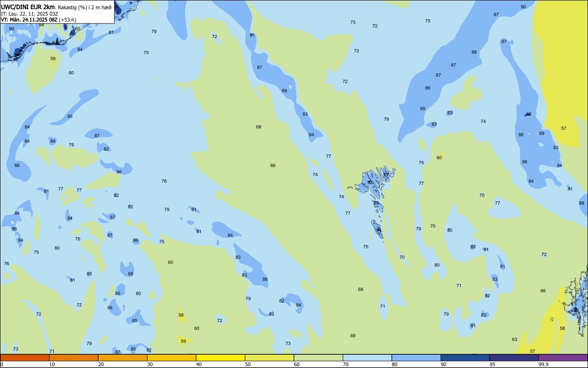Click the 50–60 pale yellow legend swatch
This screenshot has width=588, height=368.
click(x=269, y=357)
